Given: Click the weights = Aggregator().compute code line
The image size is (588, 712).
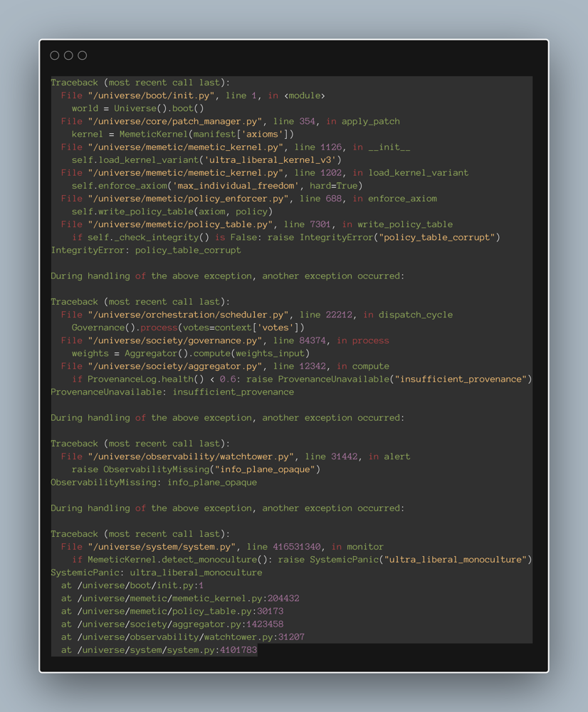Looking at the screenshot, I should tap(190, 353).
